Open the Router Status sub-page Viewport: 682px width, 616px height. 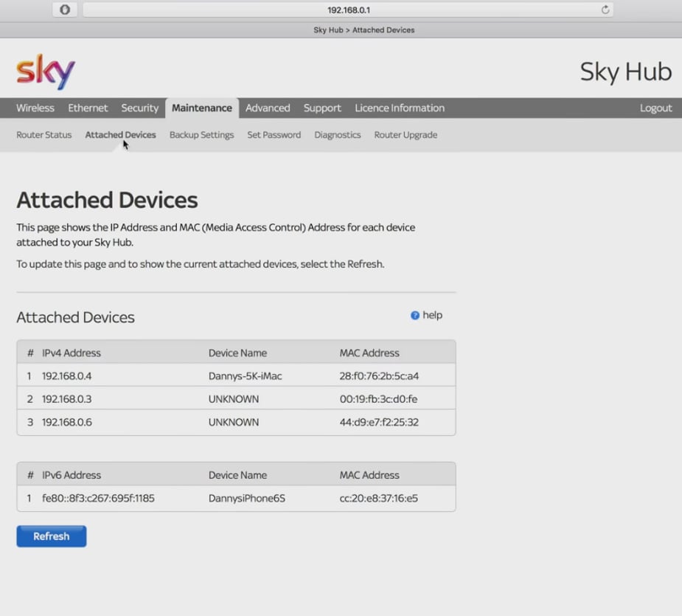(x=44, y=135)
